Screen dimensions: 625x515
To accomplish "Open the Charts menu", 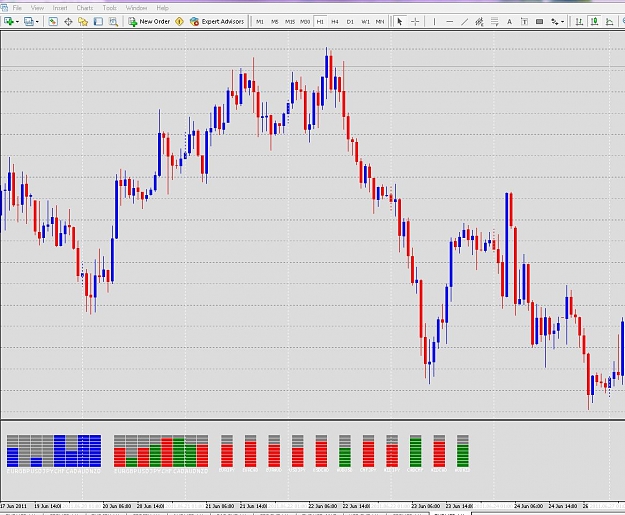I will 85,8.
